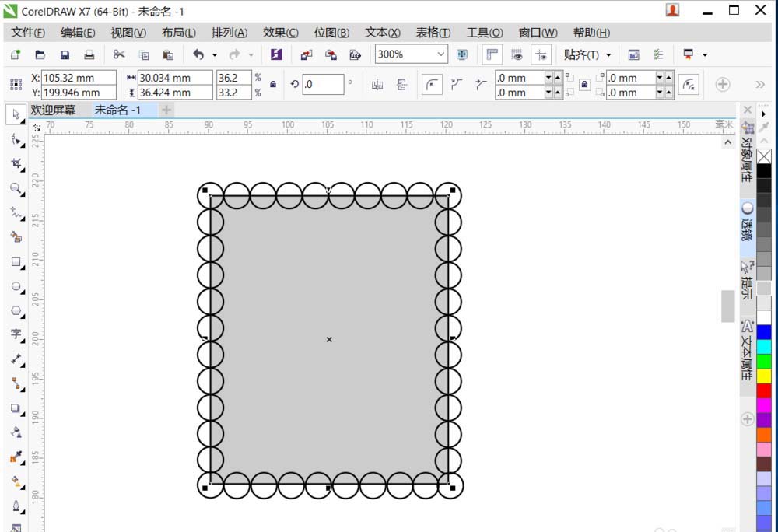Choose the Text tool
The height and width of the screenshot is (532, 778).
pos(16,336)
